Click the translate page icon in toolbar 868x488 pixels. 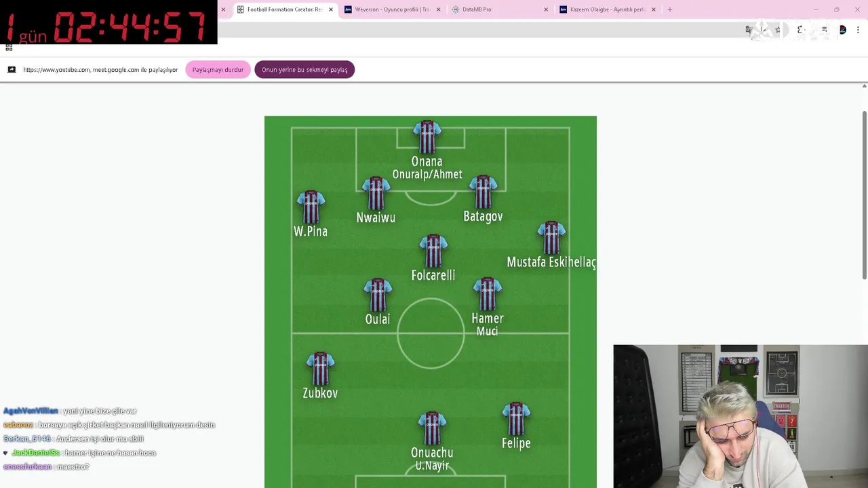(x=749, y=30)
